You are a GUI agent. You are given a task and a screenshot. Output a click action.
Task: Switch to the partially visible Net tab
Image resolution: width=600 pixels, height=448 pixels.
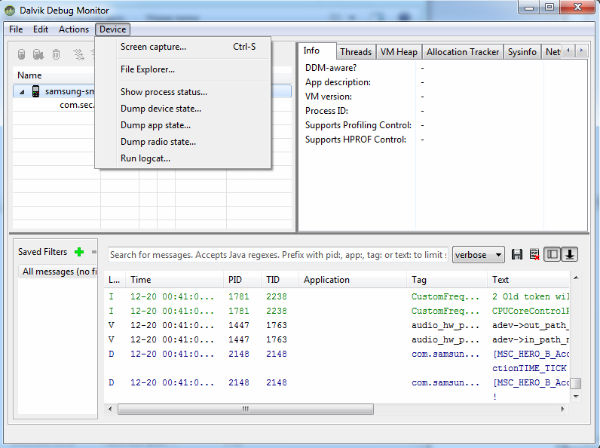(x=553, y=52)
